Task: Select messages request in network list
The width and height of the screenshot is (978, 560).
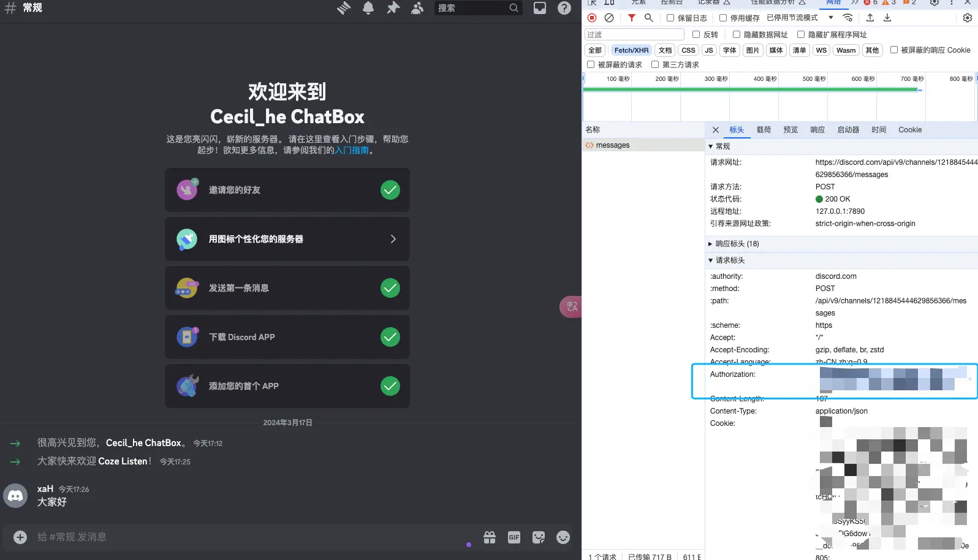Action: [643, 145]
